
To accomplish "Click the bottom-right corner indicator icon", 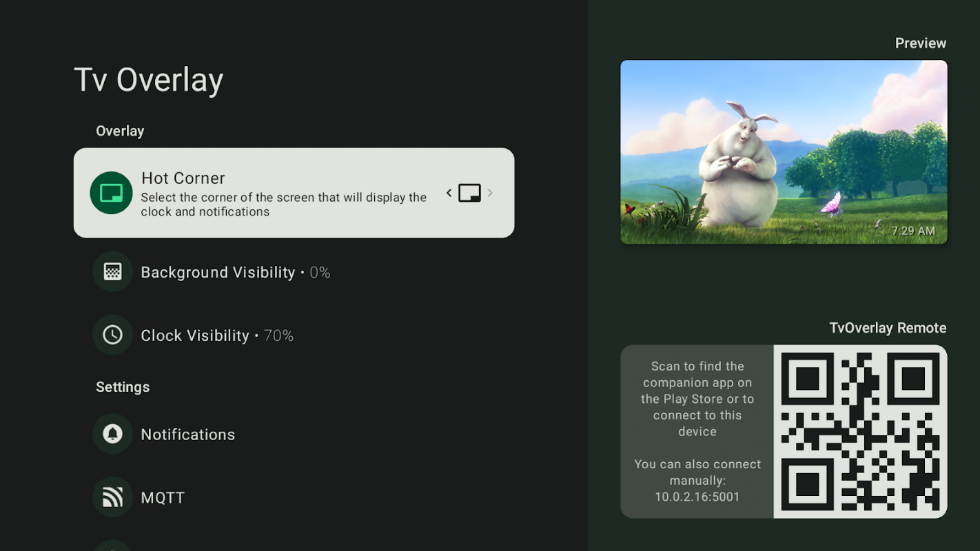I will click(x=469, y=193).
